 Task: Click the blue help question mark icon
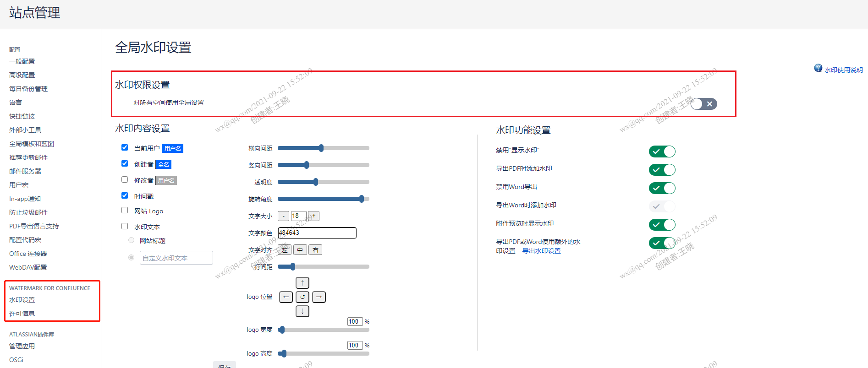(x=818, y=68)
